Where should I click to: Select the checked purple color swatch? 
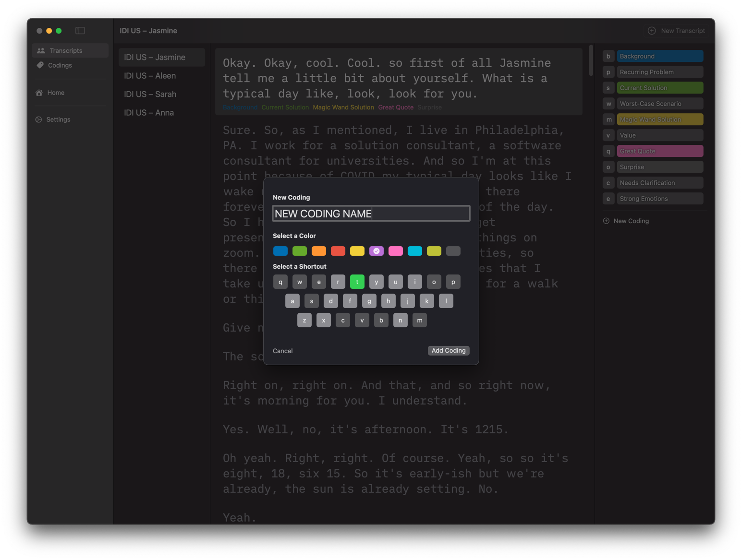click(x=377, y=251)
